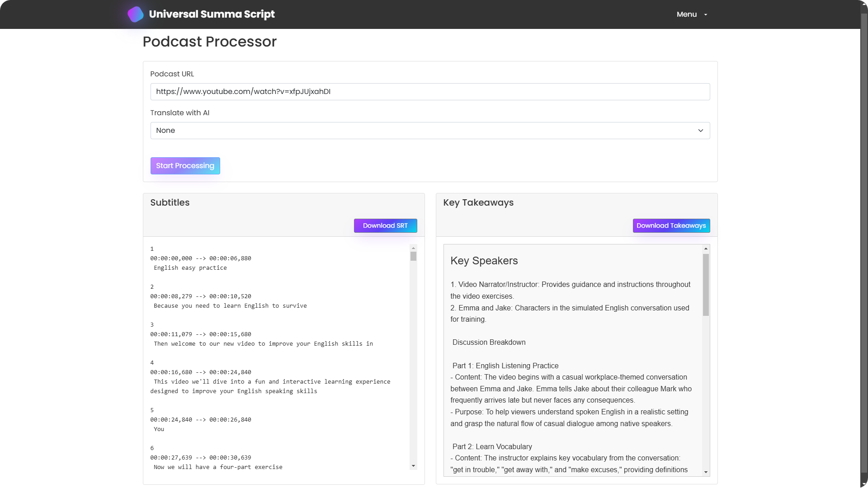This screenshot has width=868, height=488.
Task: Click the Download SRT button
Action: click(385, 225)
